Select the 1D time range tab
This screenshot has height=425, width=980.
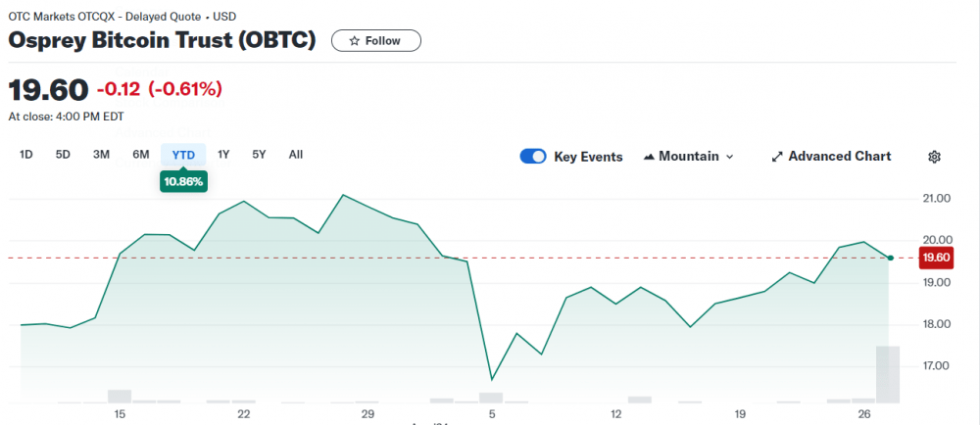[x=27, y=155]
